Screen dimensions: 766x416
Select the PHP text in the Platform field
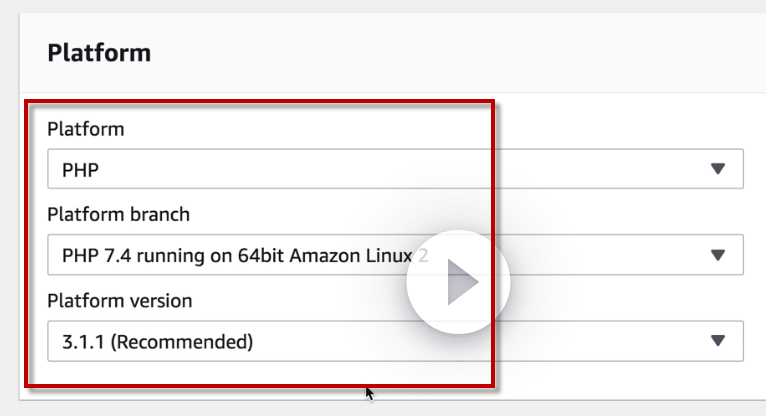[81, 170]
